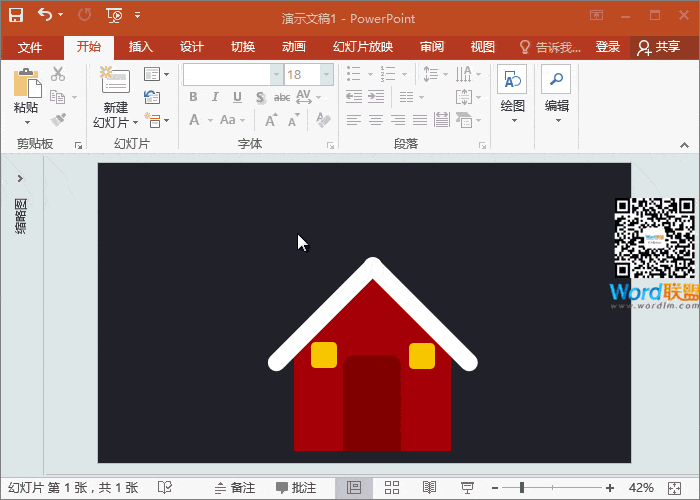
Task: Select the Cut scissors icon
Action: (58, 74)
